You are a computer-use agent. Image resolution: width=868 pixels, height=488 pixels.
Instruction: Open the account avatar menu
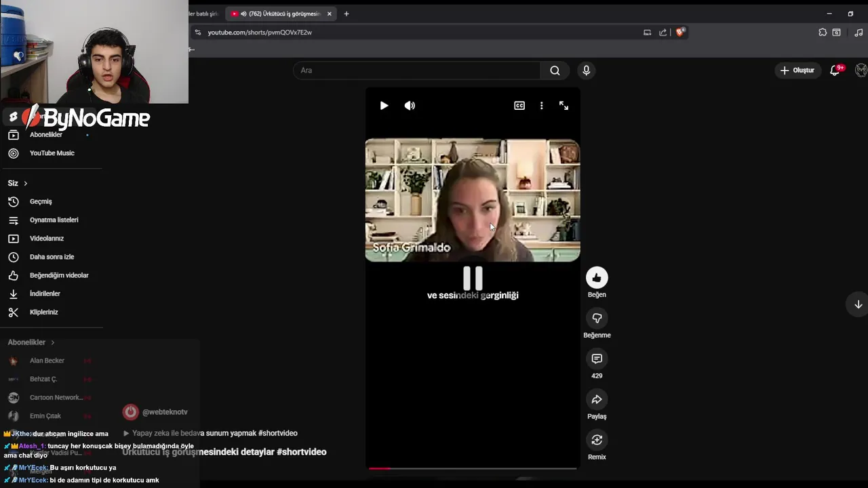coord(861,70)
